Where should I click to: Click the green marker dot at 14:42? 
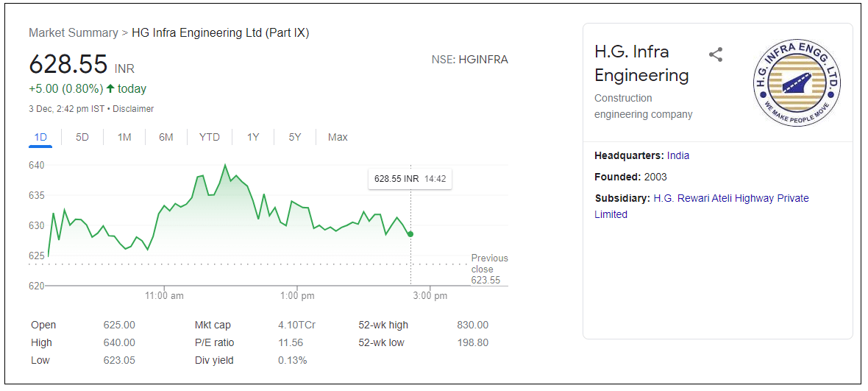click(410, 234)
